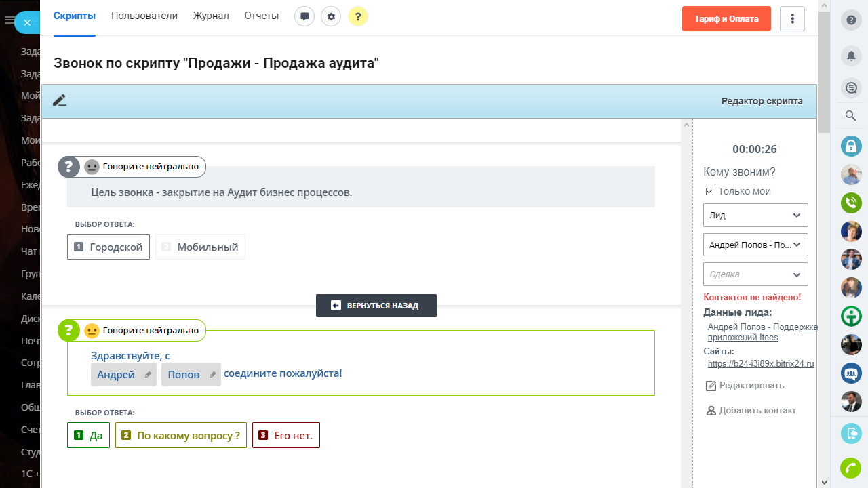Viewport: 868px width, 488px height.
Task: Click the Контактов не найдено! message
Action: point(752,297)
